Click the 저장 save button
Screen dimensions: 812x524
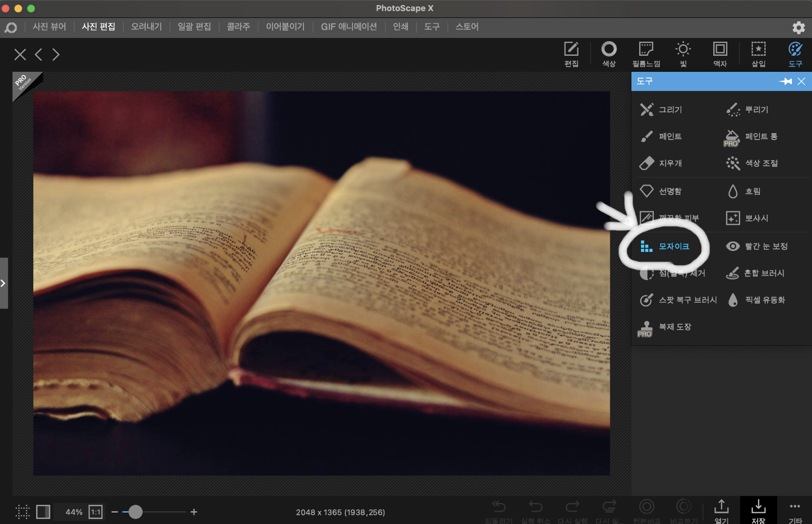[x=759, y=511]
